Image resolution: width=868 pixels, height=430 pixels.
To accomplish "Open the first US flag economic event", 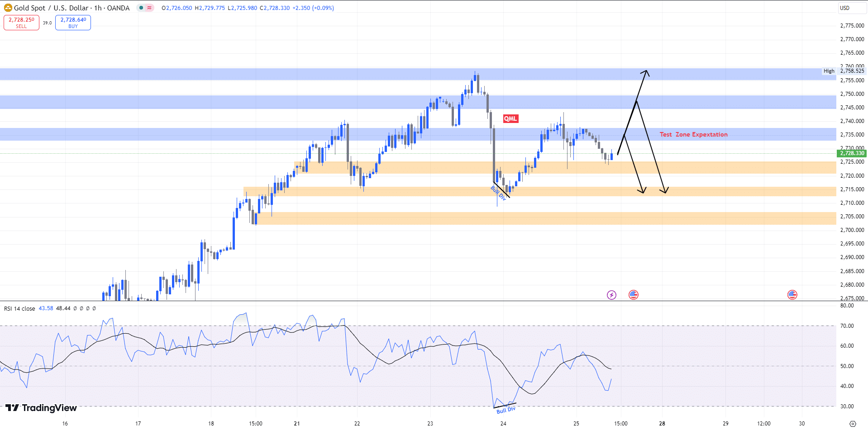I will 633,295.
